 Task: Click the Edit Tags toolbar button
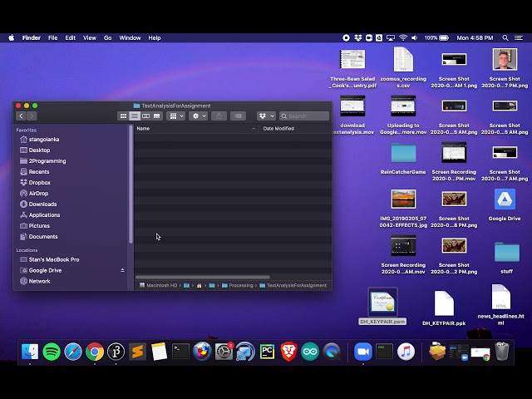[239, 116]
